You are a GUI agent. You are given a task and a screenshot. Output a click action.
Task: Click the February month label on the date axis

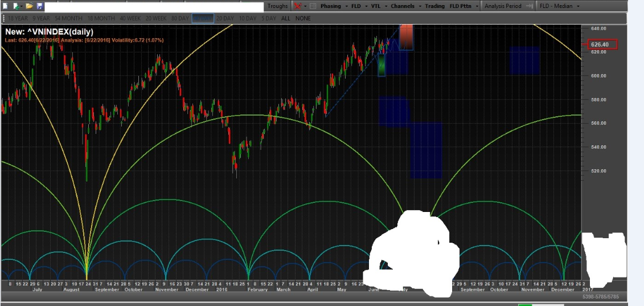(x=257, y=289)
